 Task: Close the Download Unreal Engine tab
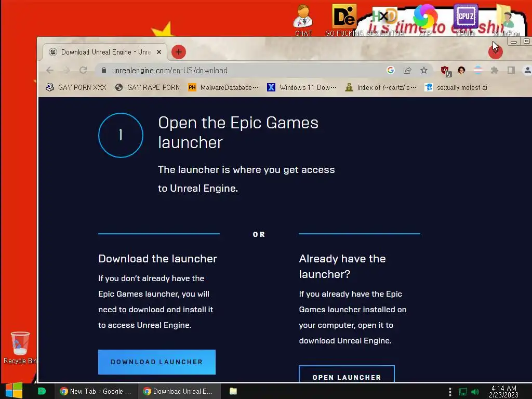coord(159,52)
